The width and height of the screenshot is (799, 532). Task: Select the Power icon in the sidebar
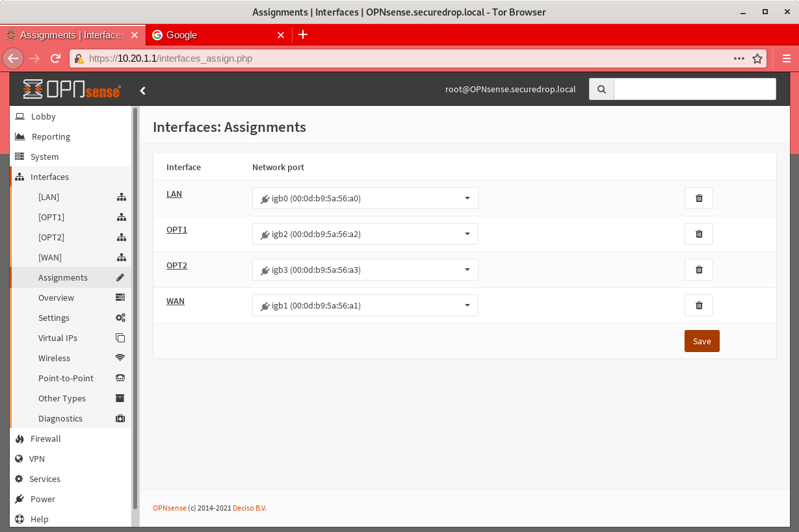point(20,499)
